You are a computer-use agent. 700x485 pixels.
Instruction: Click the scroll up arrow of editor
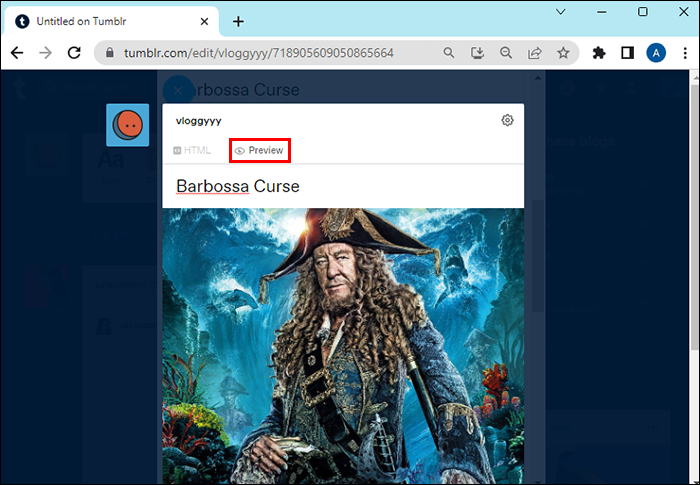[538, 78]
